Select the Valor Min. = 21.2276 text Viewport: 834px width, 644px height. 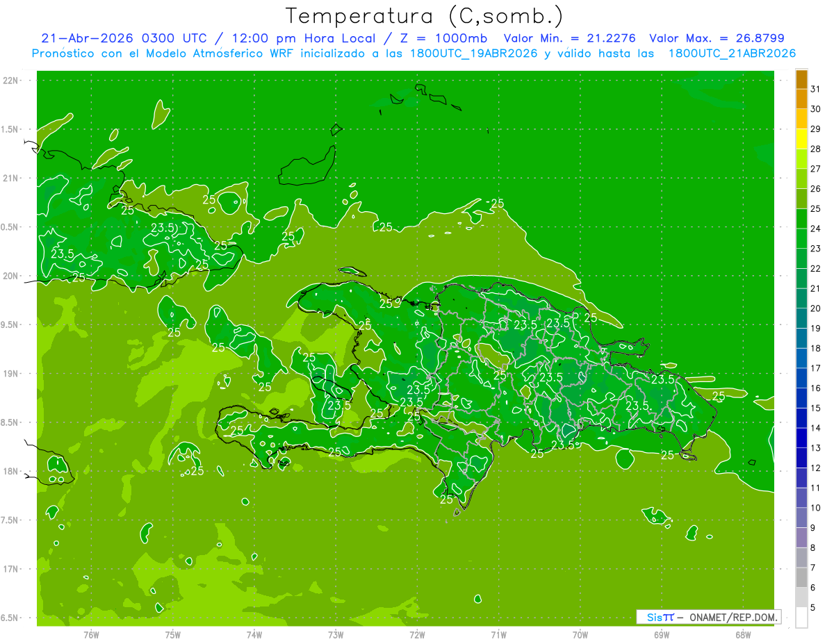pyautogui.click(x=569, y=38)
